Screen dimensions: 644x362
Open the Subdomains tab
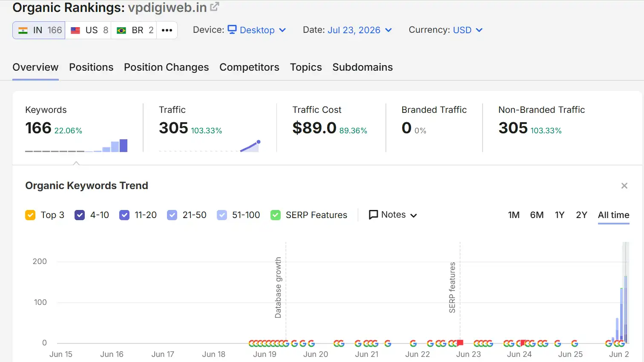pos(362,67)
